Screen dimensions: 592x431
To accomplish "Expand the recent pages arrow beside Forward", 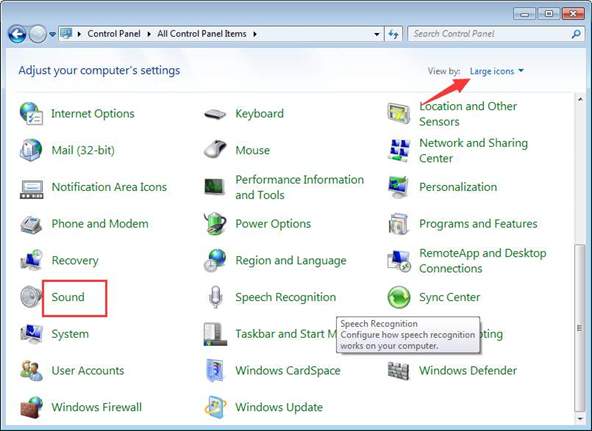I will pos(52,34).
